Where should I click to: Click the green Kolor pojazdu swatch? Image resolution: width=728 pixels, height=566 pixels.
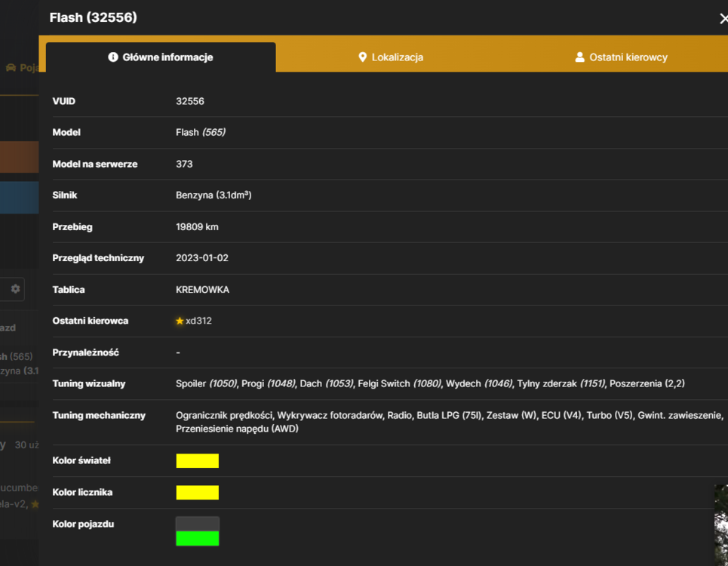[x=198, y=538]
